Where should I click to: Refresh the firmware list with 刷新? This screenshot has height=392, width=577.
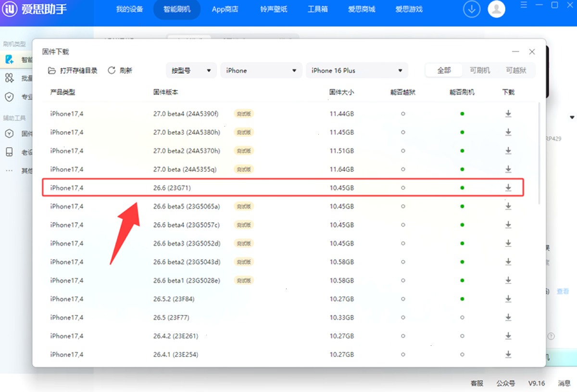click(120, 70)
